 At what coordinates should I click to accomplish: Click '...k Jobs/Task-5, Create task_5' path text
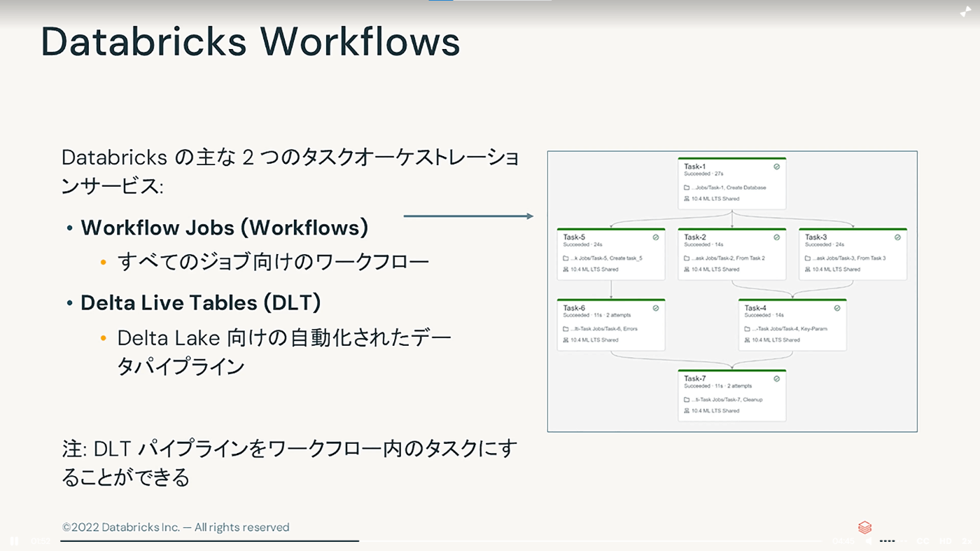pyautogui.click(x=607, y=258)
